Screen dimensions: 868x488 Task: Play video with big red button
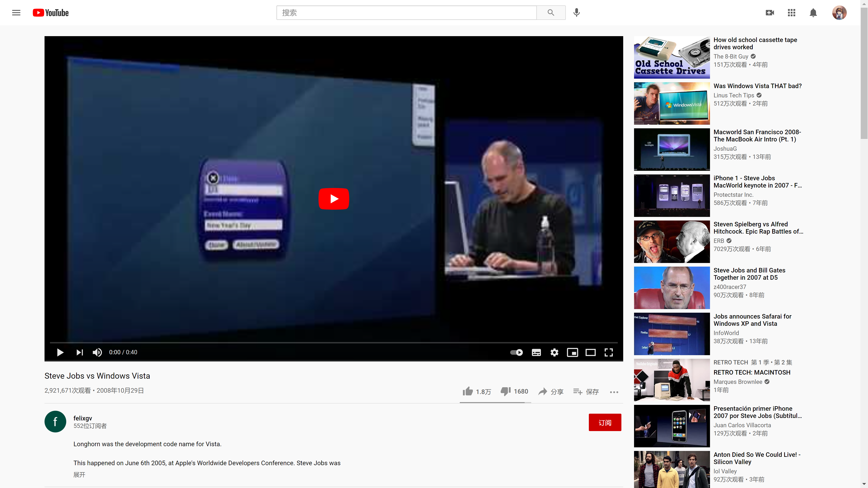[x=334, y=199]
